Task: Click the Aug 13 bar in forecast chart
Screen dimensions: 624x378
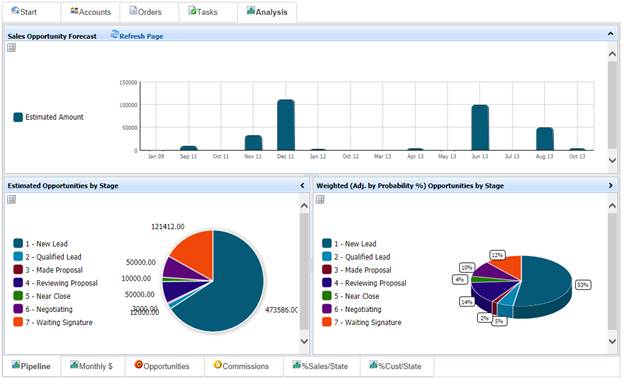Action: (x=545, y=139)
